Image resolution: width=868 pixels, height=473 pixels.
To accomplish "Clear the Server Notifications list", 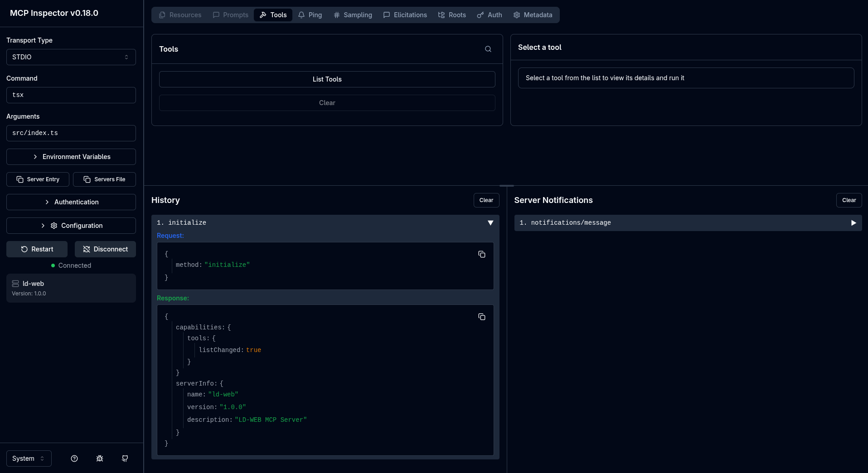I will 849,200.
